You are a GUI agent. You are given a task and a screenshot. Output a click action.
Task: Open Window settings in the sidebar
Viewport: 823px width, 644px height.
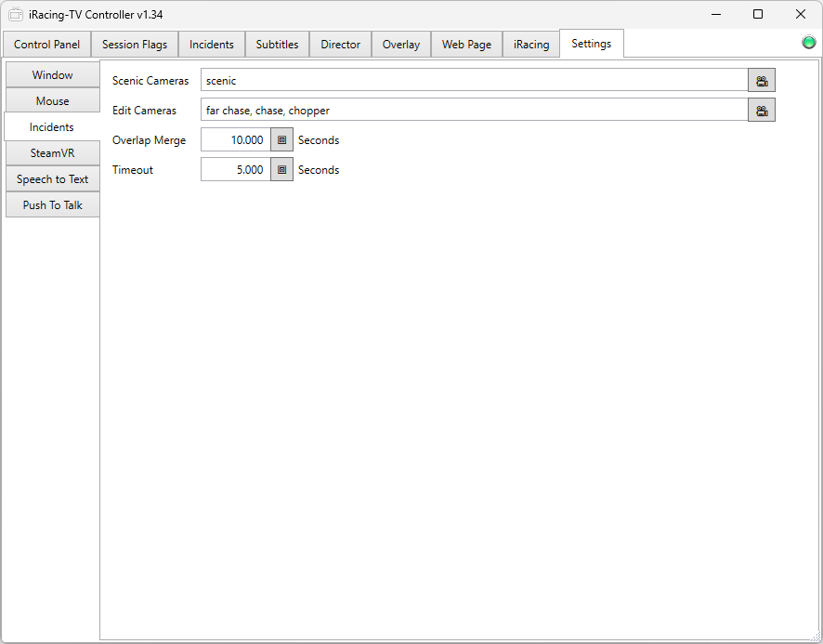click(53, 74)
